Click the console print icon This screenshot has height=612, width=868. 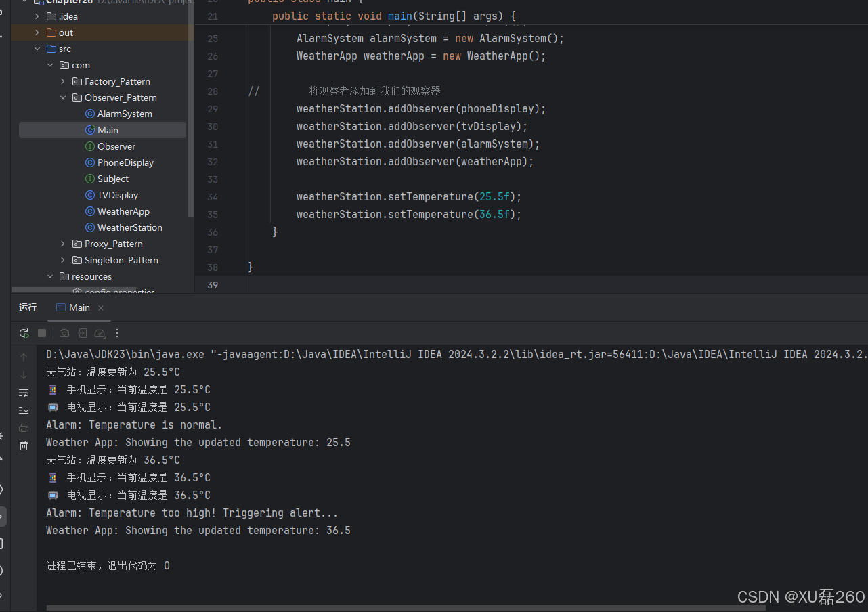(24, 428)
